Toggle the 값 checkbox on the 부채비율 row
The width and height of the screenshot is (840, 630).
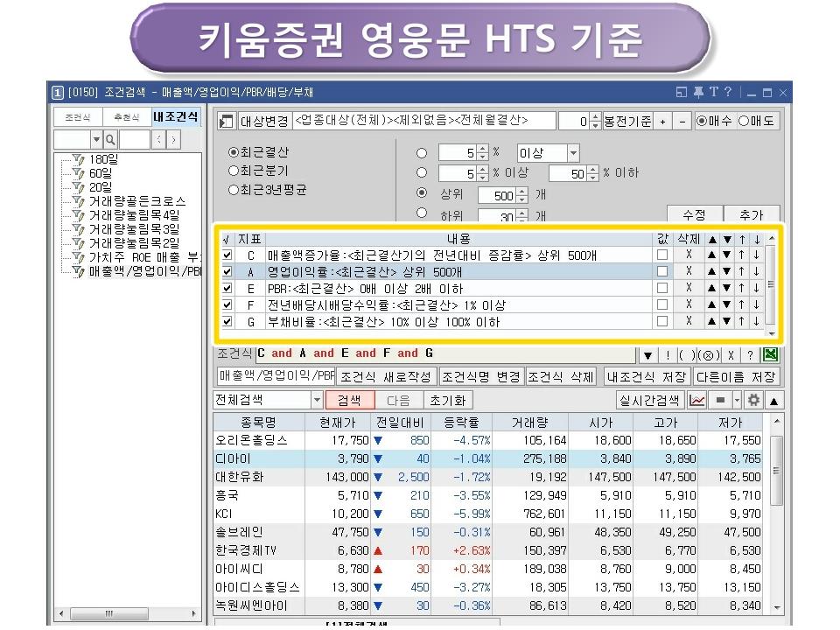click(x=662, y=321)
